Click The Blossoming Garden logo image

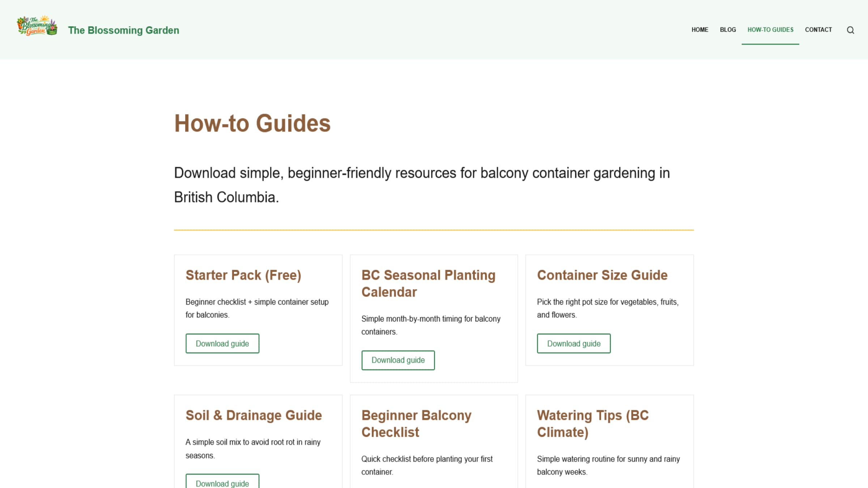(37, 26)
